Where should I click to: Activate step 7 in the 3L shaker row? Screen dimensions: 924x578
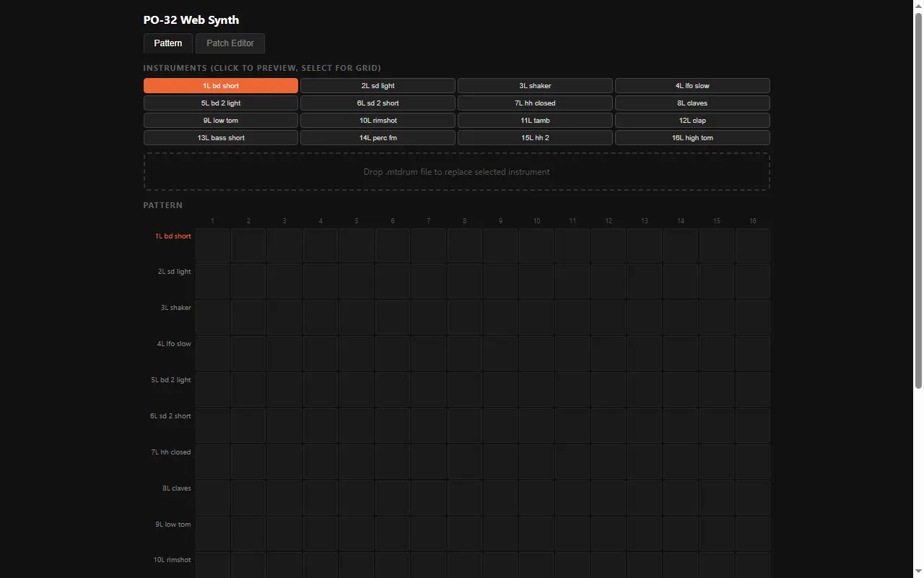point(429,317)
